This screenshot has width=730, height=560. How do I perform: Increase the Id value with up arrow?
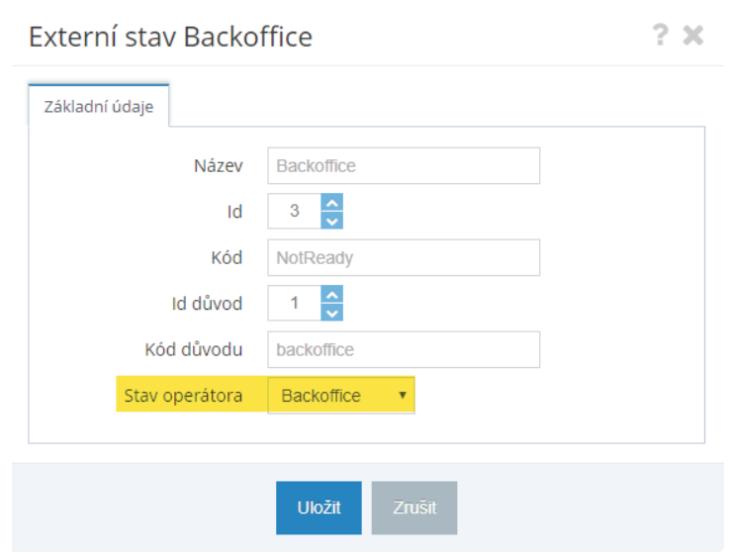[332, 203]
